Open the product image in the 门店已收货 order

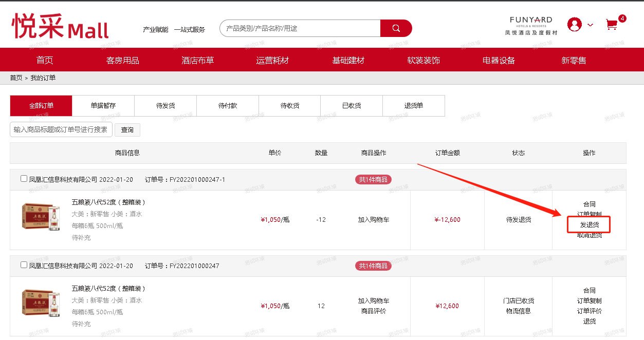(41, 303)
